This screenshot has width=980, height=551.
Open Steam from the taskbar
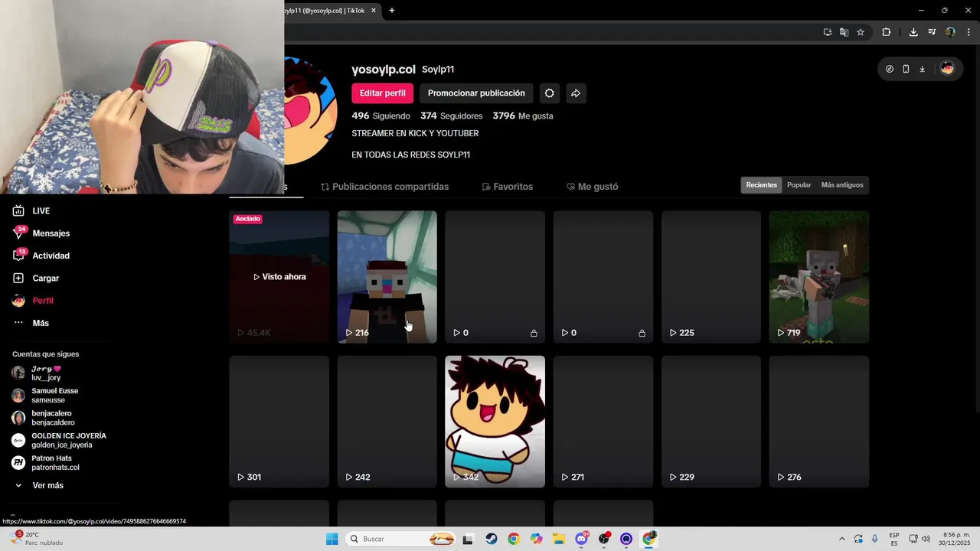492,539
